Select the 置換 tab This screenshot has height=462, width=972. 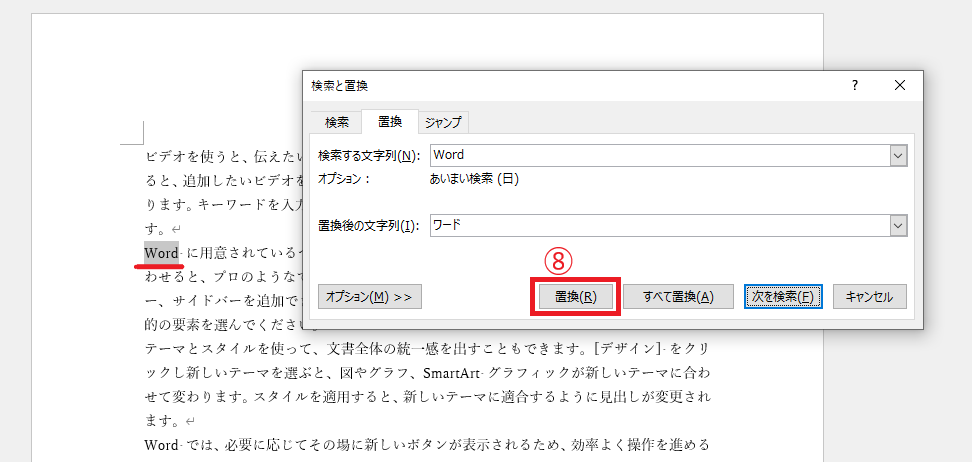(390, 122)
